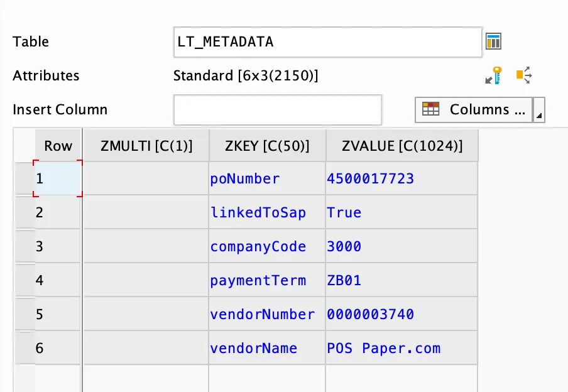
Task: Click the companyCode key cell
Action: click(267, 246)
